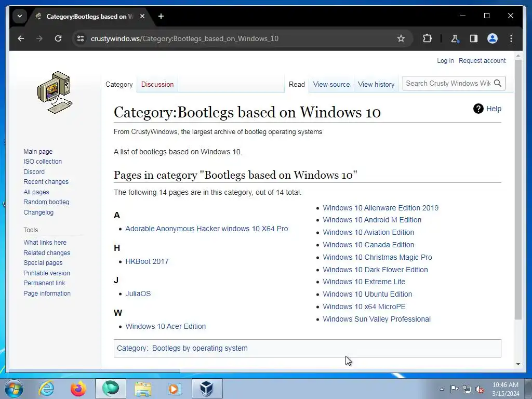Select the active browser taskbar icon
Image resolution: width=532 pixels, height=399 pixels.
[x=111, y=389]
